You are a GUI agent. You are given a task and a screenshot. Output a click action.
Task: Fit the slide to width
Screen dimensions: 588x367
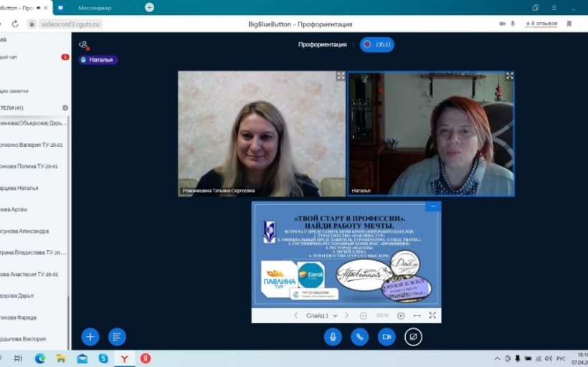pos(417,315)
